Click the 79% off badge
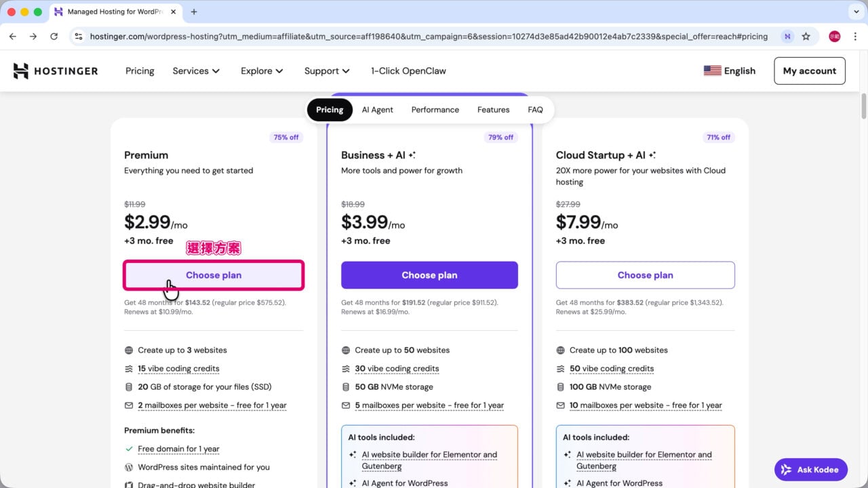Viewport: 868px width, 488px height. tap(500, 138)
